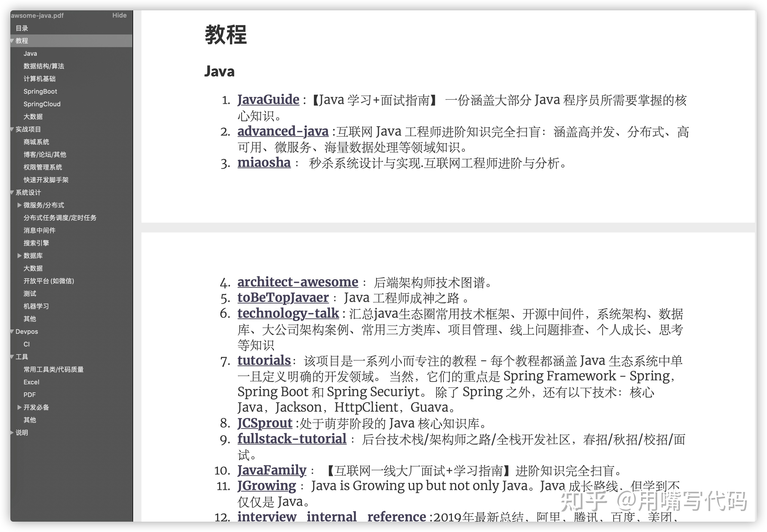The image size is (767, 532).
Task: Select 目录 in the outline
Action: 22,28
